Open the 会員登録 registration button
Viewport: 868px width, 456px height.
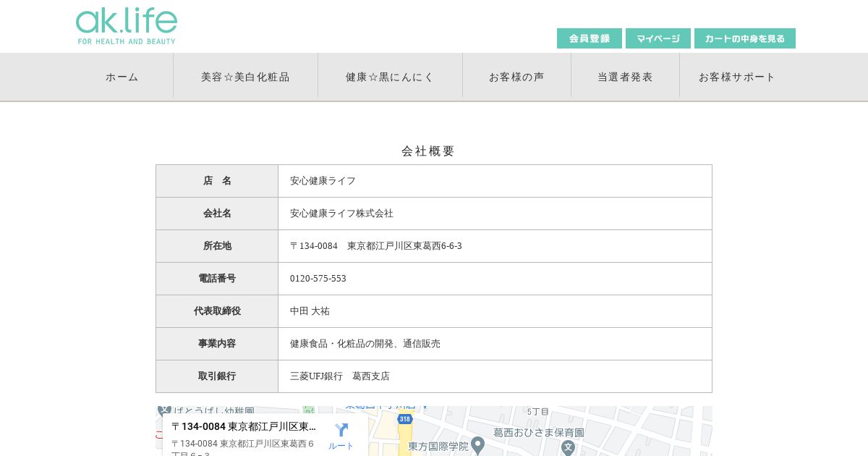589,38
